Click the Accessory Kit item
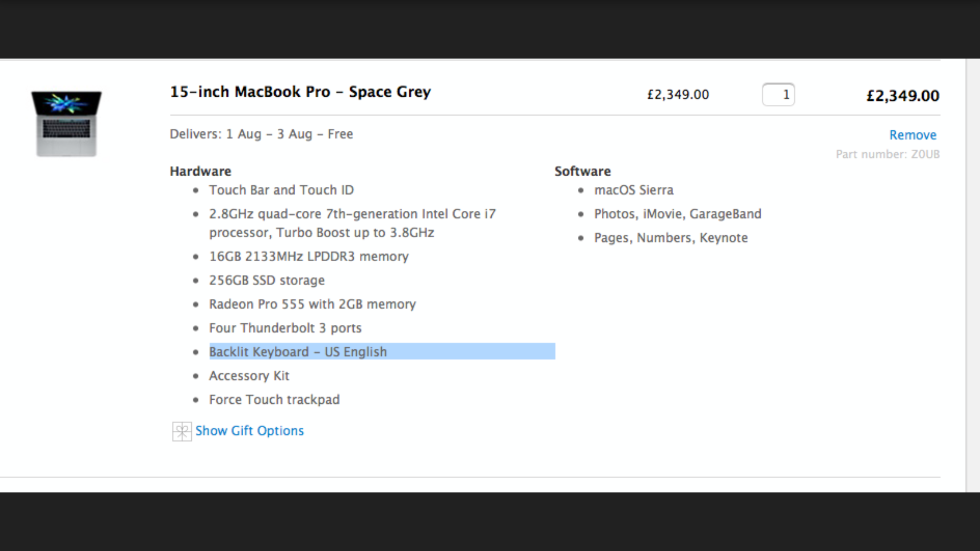This screenshot has height=551, width=980. 249,376
